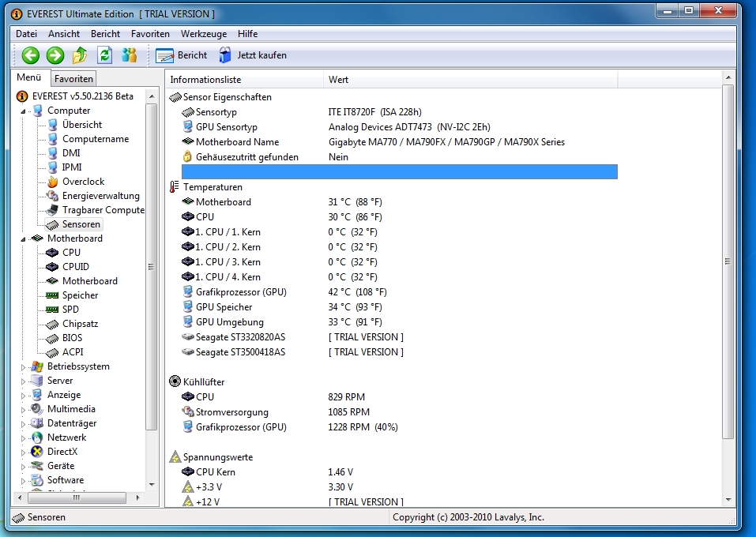Expand the Anzeige tree node

tap(23, 396)
